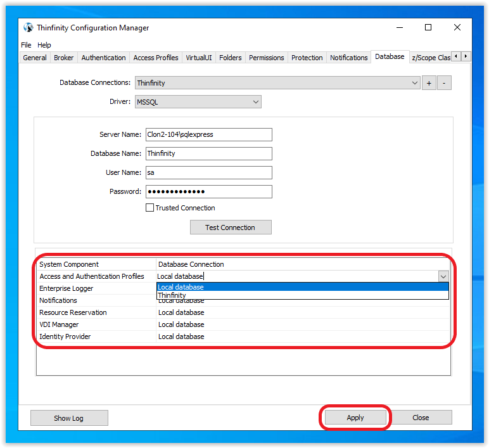Enable the Trusted Connection checkbox
The image size is (489, 448).
tap(149, 208)
